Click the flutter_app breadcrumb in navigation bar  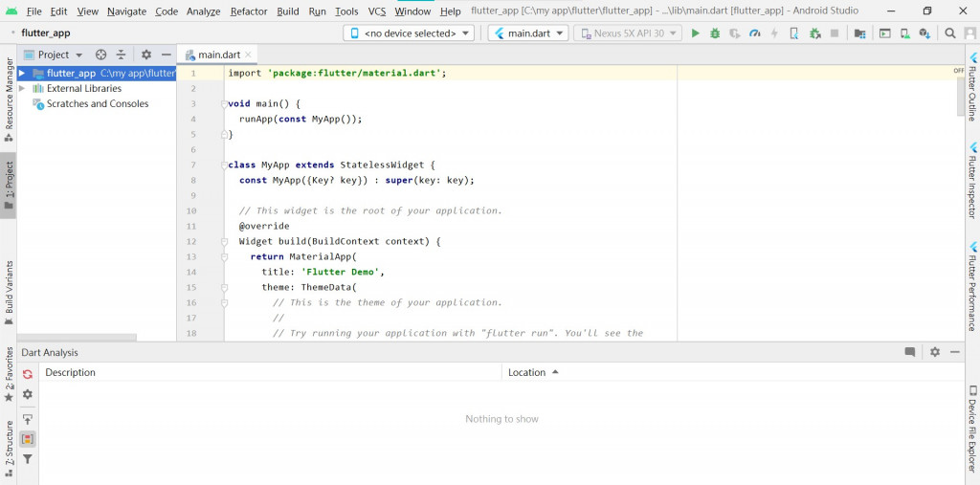point(46,33)
